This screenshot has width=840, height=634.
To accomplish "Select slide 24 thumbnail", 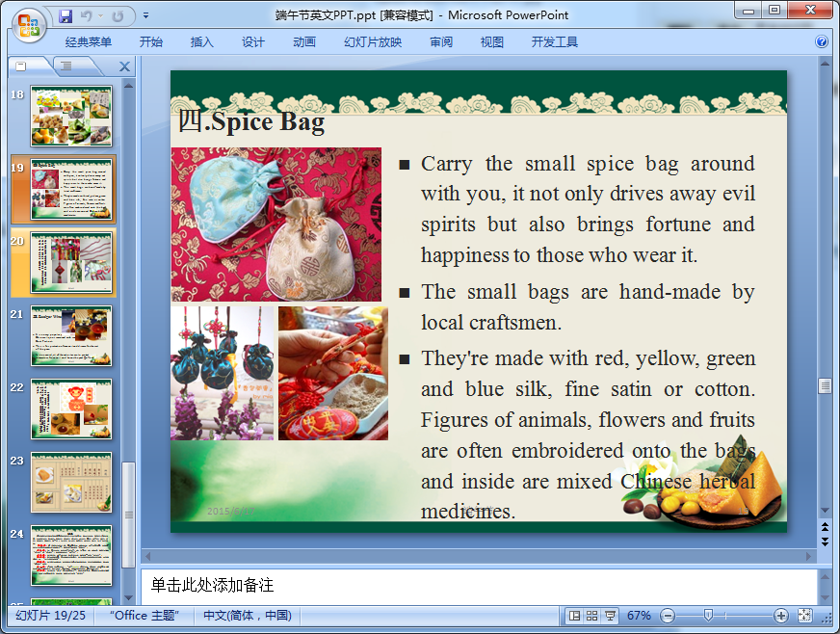I will (x=71, y=556).
